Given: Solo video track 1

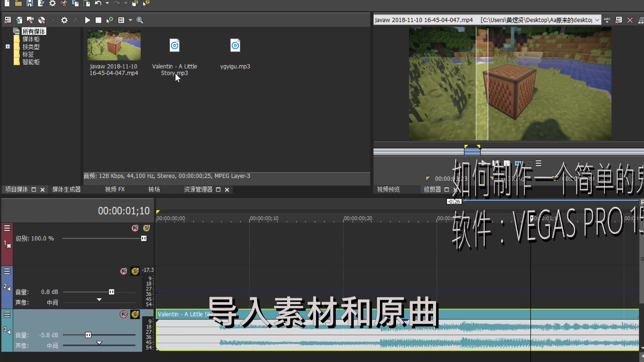Looking at the screenshot, I should pos(147,228).
